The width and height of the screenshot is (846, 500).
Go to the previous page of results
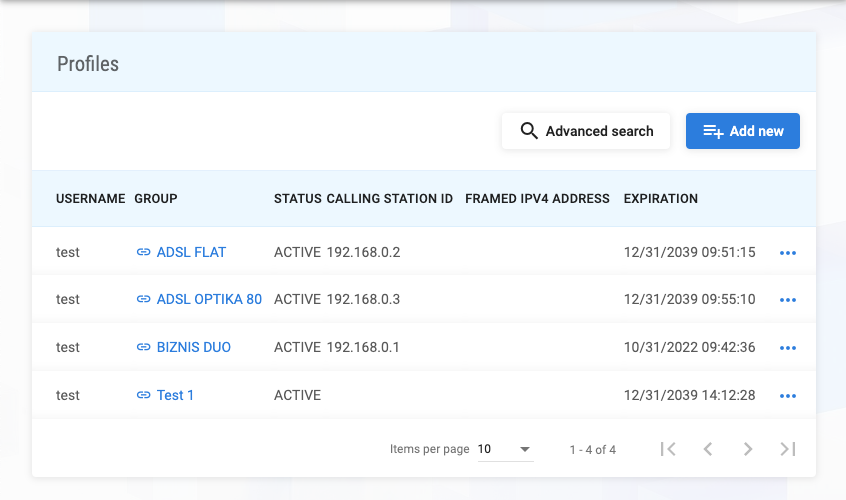[x=708, y=449]
